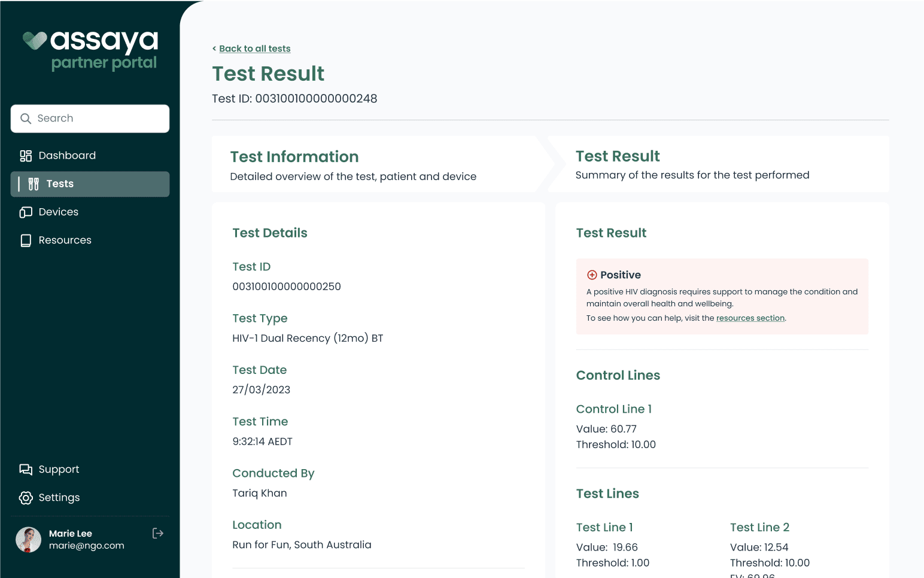
Task: Click the Resources book icon
Action: (26, 241)
